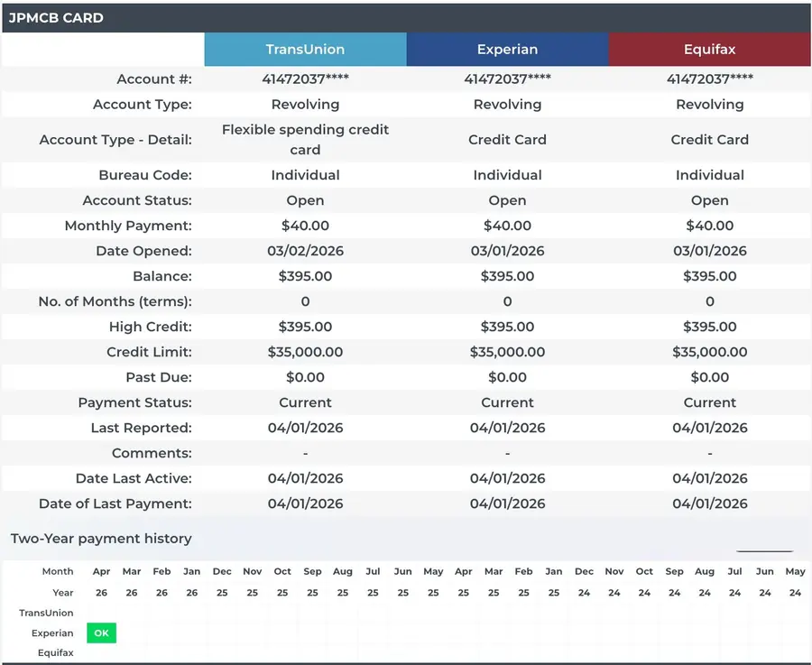Select TransUnion account number 41472037****
Viewport: 812px width, 665px height.
coord(306,79)
